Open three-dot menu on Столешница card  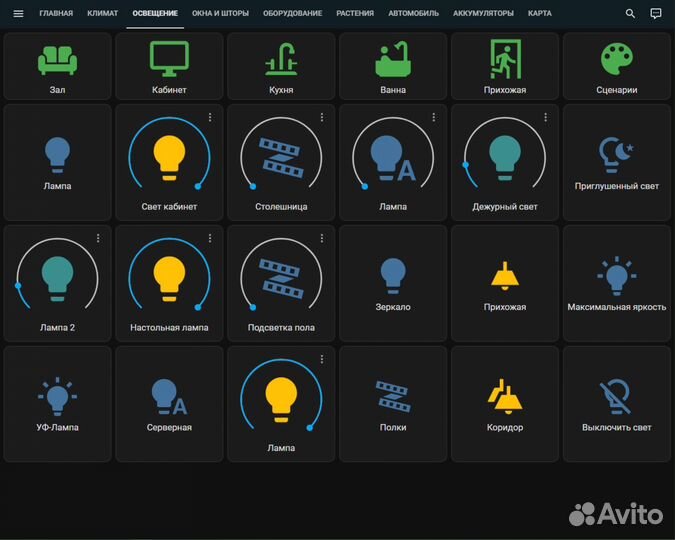322,117
